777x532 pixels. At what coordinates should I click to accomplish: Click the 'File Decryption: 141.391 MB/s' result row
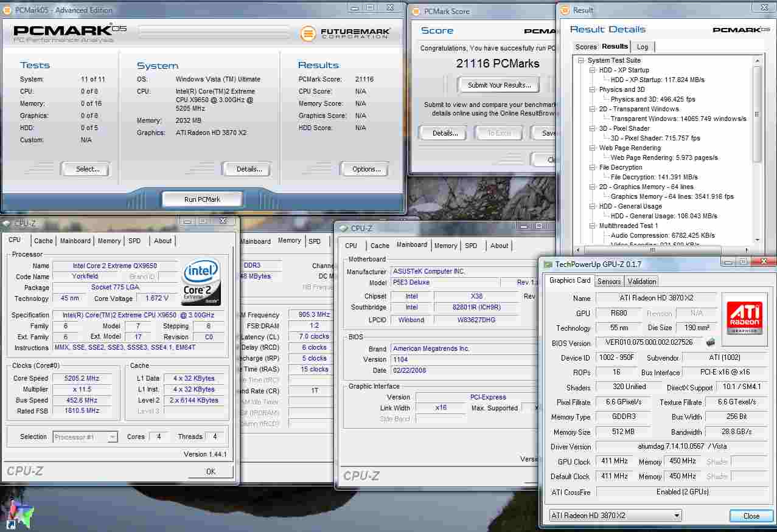[654, 177]
